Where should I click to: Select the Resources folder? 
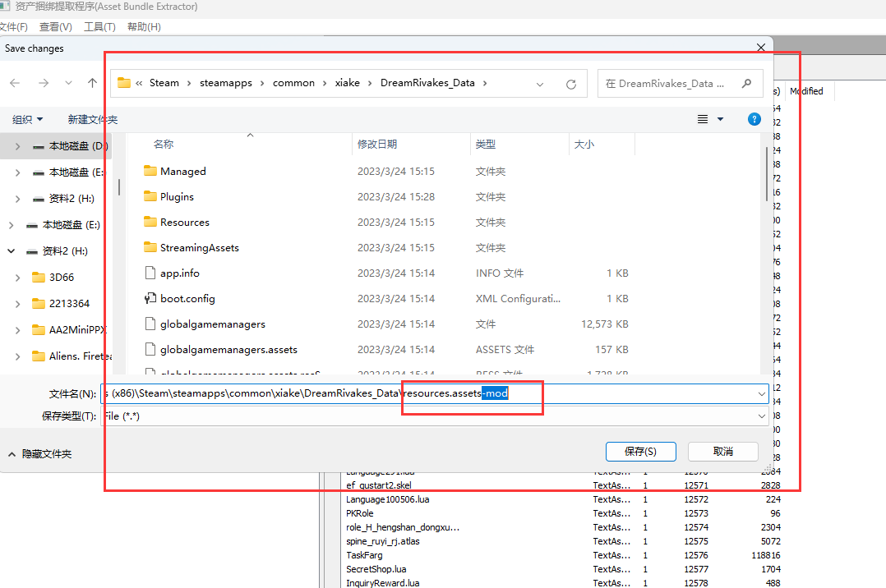tap(184, 222)
